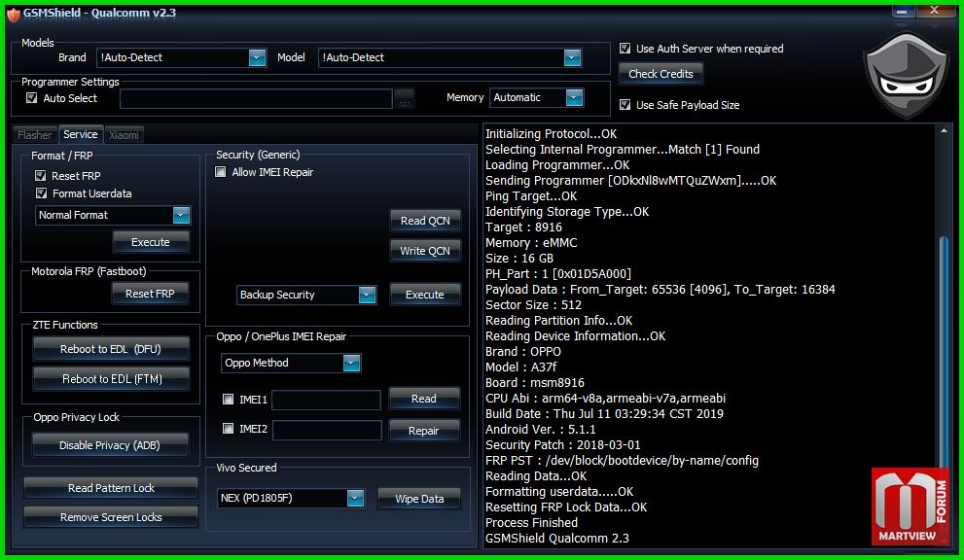
Task: Toggle the Reset FRP checkbox
Action: click(41, 176)
